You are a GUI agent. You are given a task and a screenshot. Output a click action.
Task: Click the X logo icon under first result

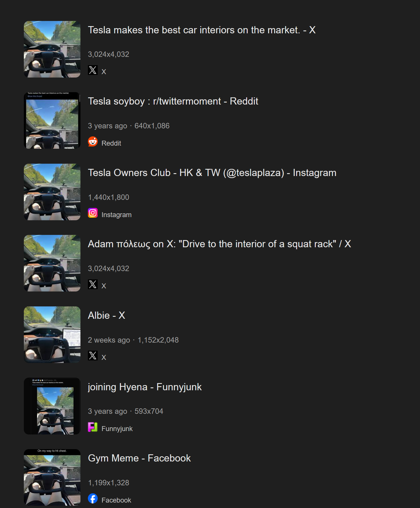[x=93, y=70]
